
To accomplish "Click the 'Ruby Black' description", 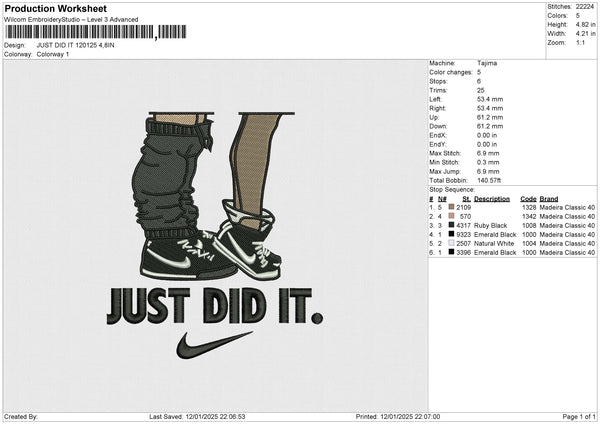I will point(491,225).
